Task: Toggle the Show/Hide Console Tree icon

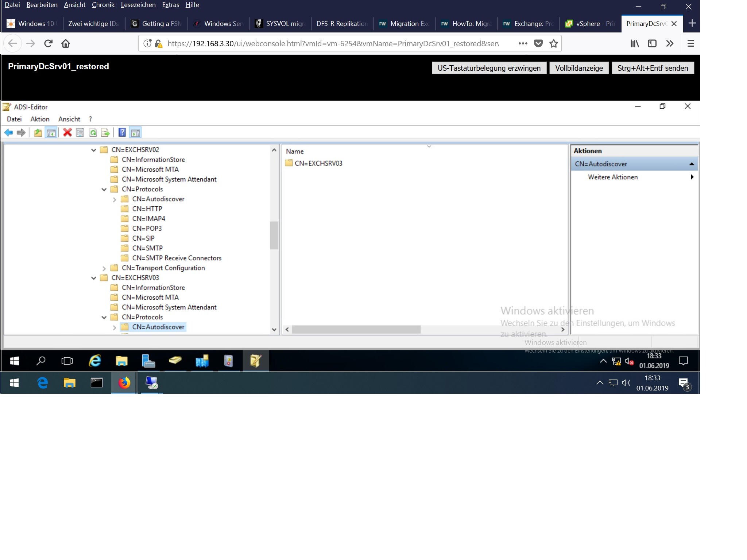Action: point(51,133)
